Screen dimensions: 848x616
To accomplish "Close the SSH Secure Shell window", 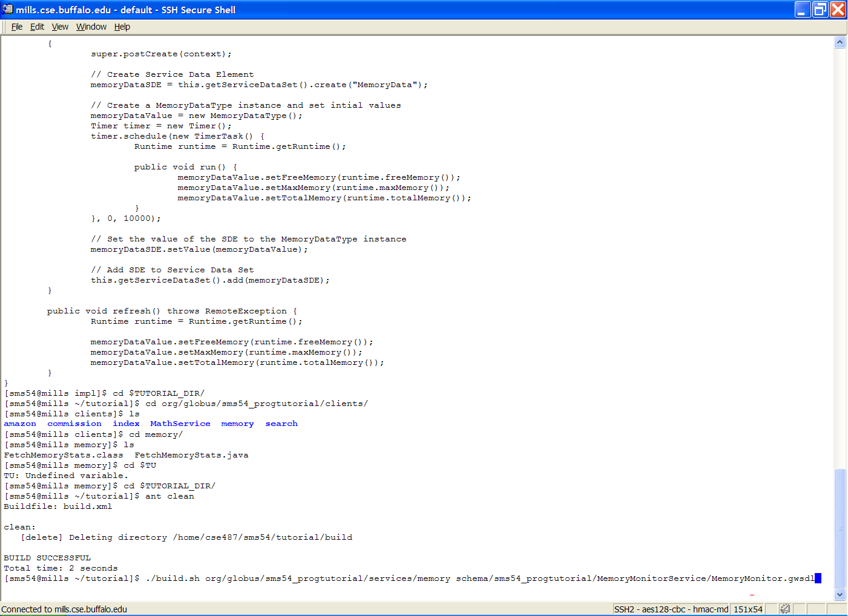I will click(x=838, y=9).
